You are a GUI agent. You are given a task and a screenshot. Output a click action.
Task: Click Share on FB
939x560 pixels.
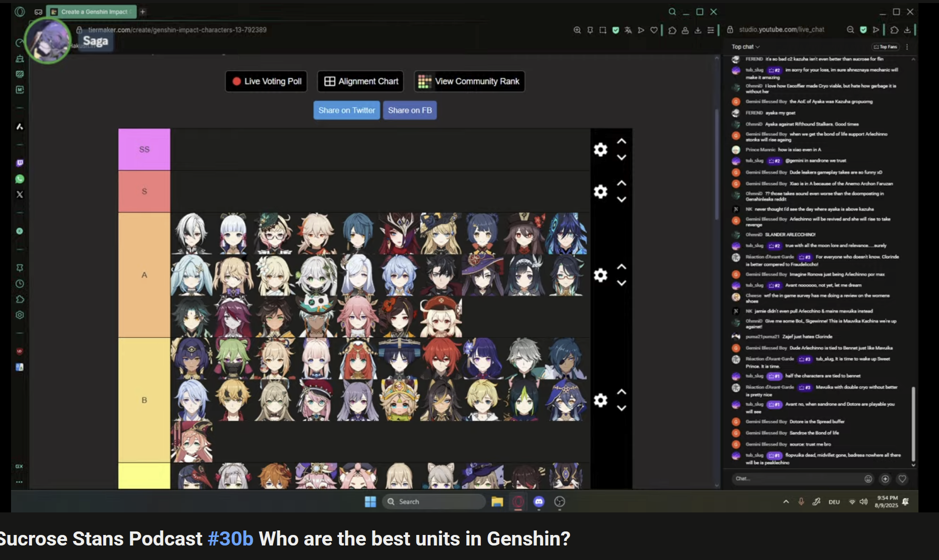coord(410,110)
